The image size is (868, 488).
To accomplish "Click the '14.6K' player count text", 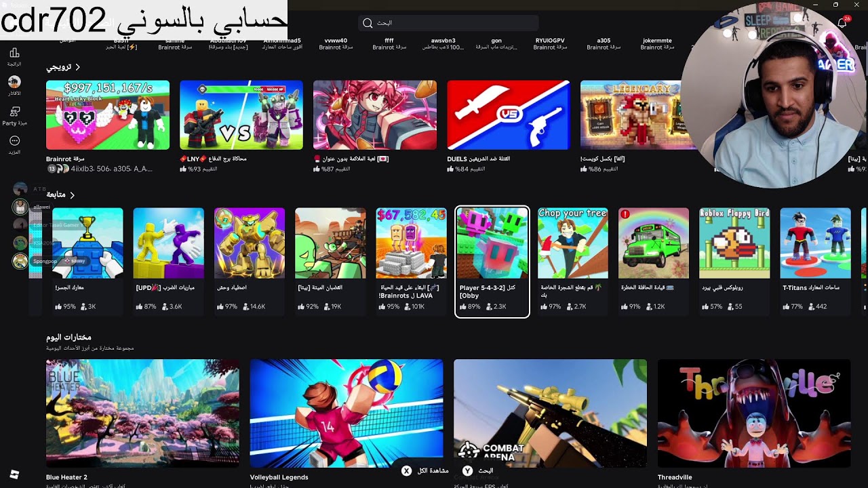I will coord(257,306).
